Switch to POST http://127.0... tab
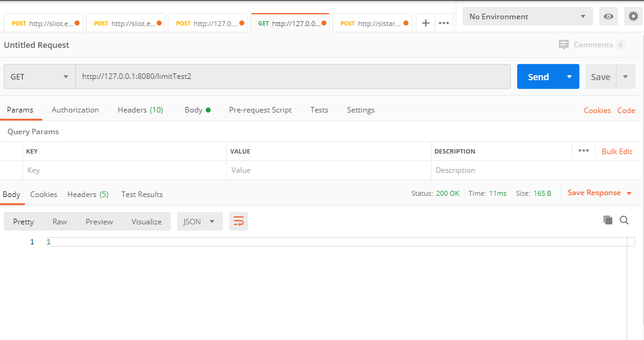This screenshot has height=340, width=644. pyautogui.click(x=208, y=24)
